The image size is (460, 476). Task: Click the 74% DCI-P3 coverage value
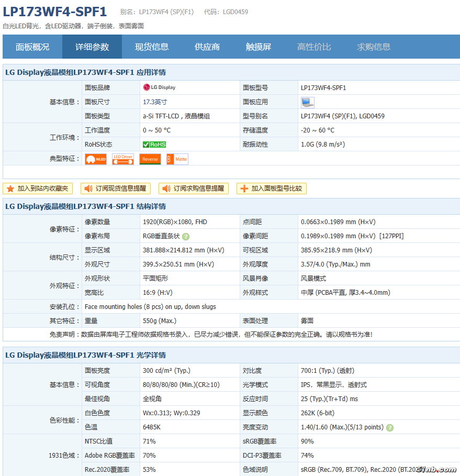coord(307,456)
